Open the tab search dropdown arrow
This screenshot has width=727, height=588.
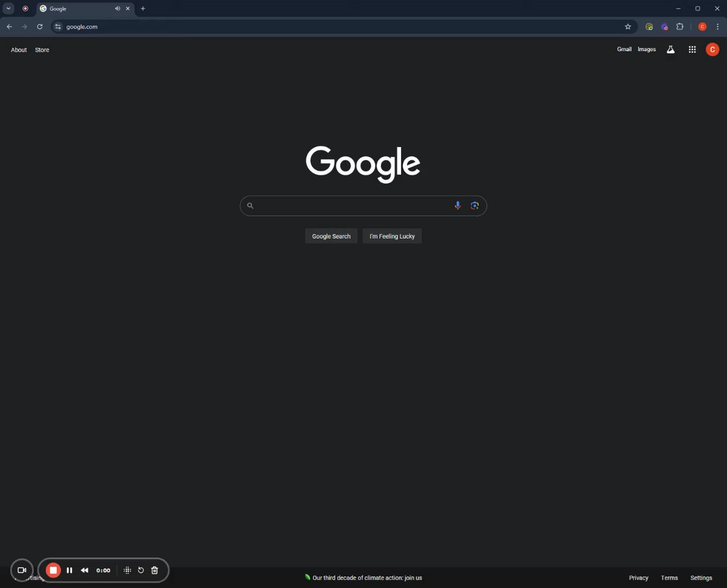[x=9, y=9]
